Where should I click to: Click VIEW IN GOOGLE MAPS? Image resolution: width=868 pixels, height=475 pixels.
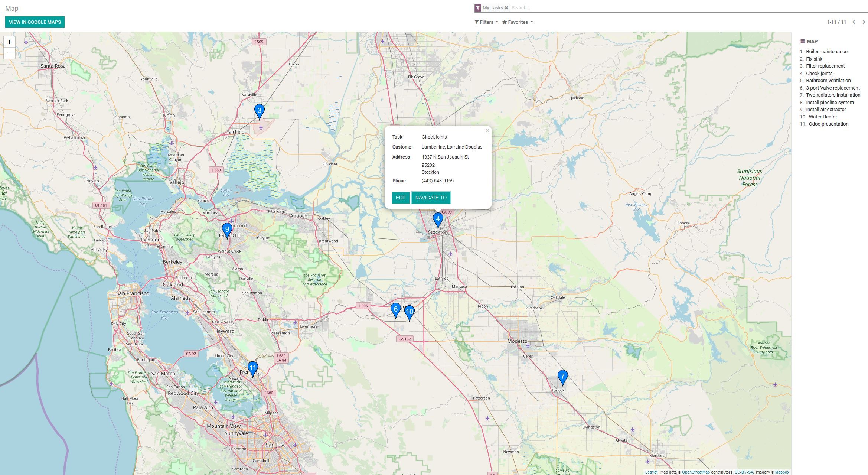pos(35,22)
